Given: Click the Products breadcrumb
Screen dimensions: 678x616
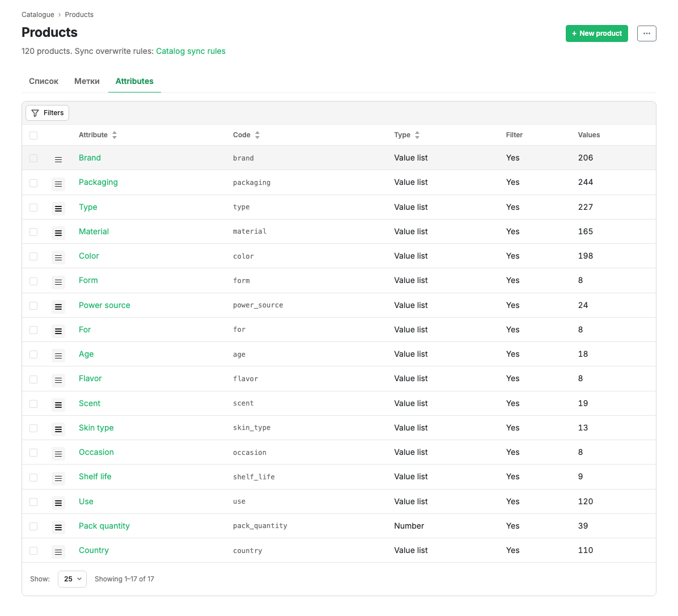Looking at the screenshot, I should [x=79, y=15].
